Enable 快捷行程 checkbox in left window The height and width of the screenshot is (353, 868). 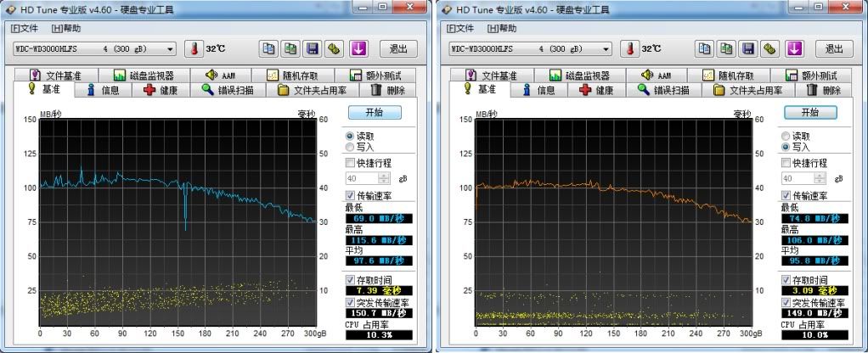350,162
